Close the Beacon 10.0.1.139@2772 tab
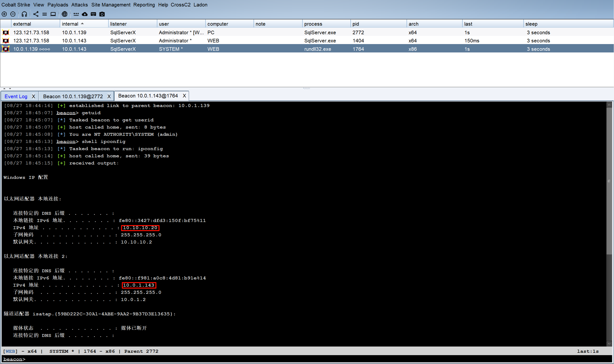614x364 pixels. point(109,97)
